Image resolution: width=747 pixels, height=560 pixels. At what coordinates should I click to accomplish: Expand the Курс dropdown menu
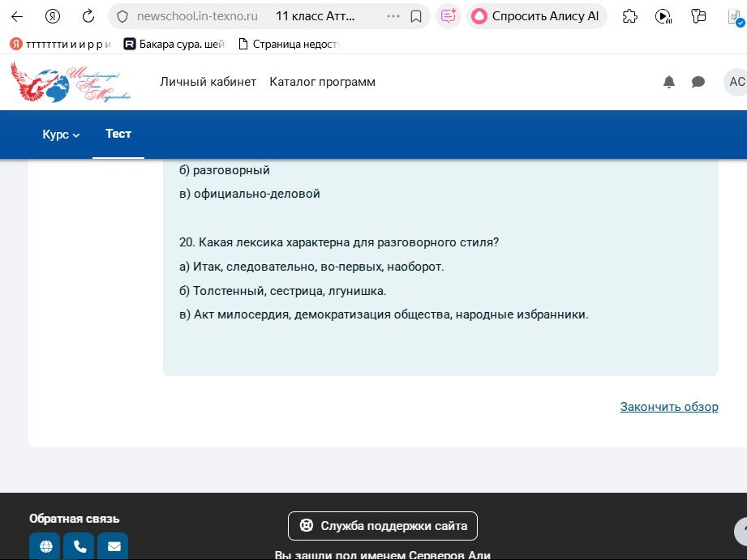61,135
